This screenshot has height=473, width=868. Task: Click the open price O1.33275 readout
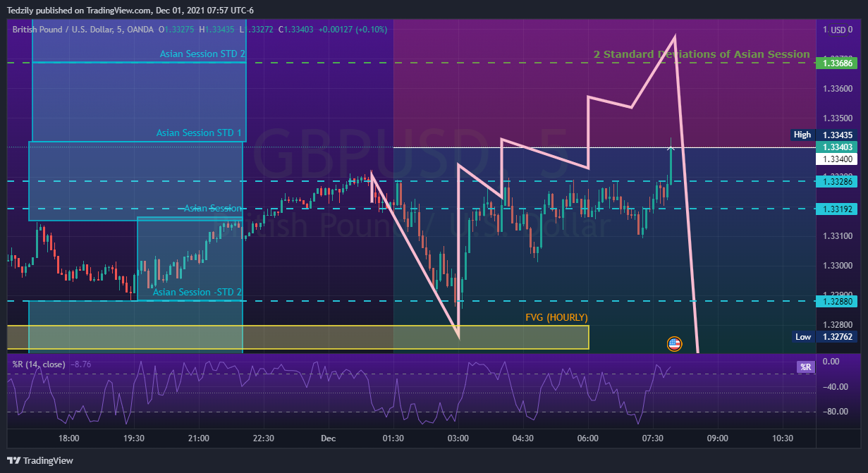176,29
